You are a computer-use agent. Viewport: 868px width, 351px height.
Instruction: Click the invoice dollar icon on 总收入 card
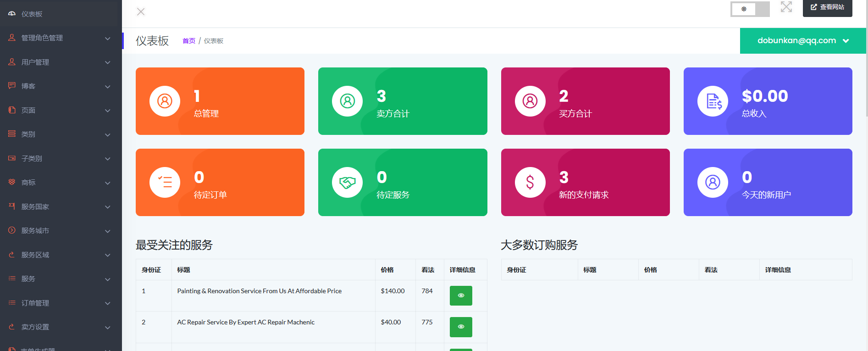pyautogui.click(x=713, y=101)
